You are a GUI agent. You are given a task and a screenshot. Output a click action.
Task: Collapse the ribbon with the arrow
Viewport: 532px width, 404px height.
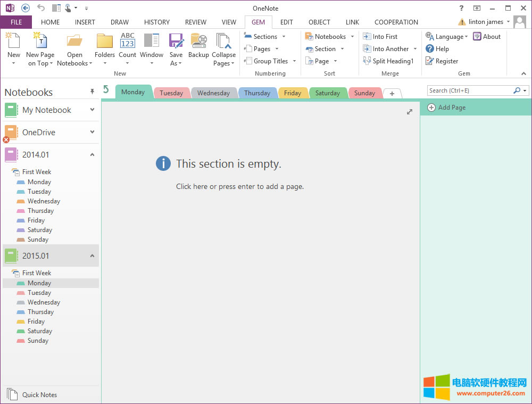point(523,73)
